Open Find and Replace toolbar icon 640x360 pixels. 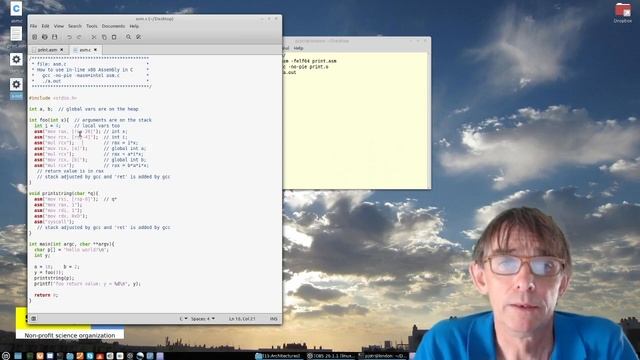coord(139,37)
